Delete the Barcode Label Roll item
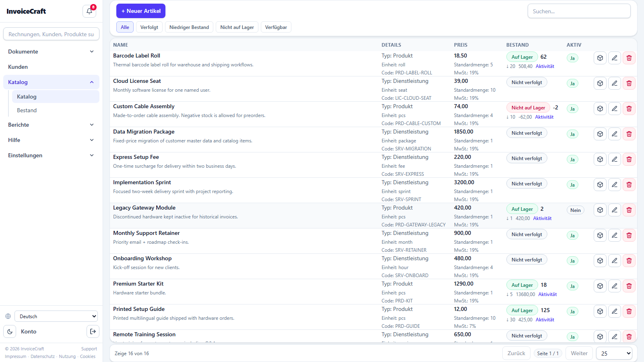 (x=629, y=58)
